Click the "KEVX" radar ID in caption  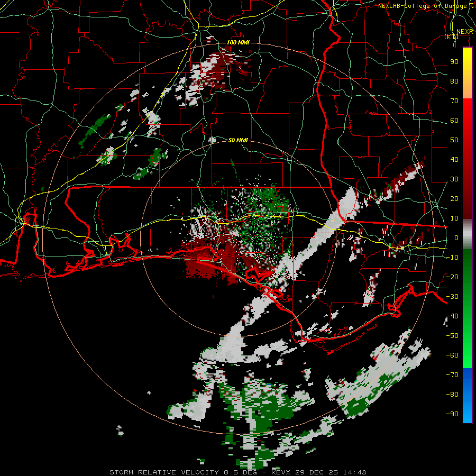pos(281,472)
